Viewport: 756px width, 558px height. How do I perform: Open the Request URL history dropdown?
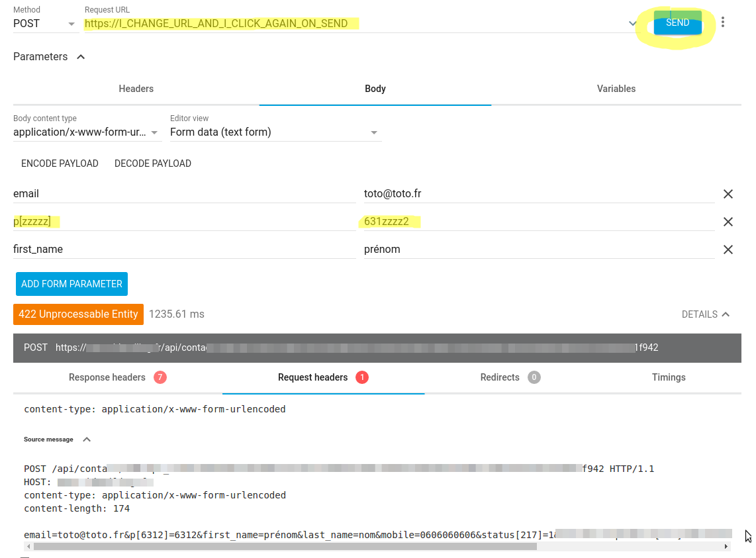(x=634, y=23)
